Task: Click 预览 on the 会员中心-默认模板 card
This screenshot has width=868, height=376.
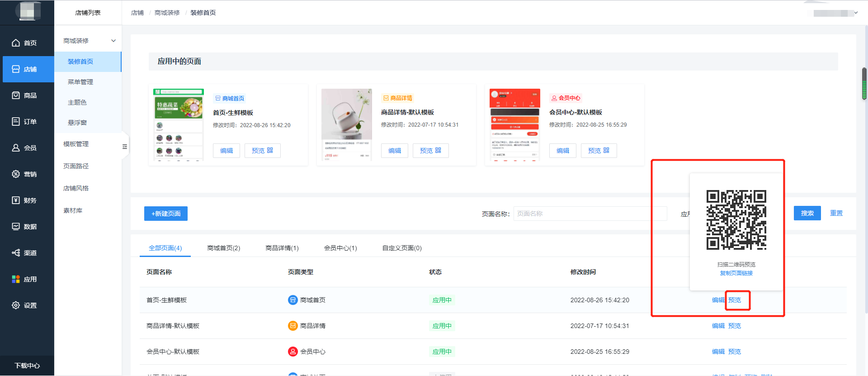Action: [599, 151]
